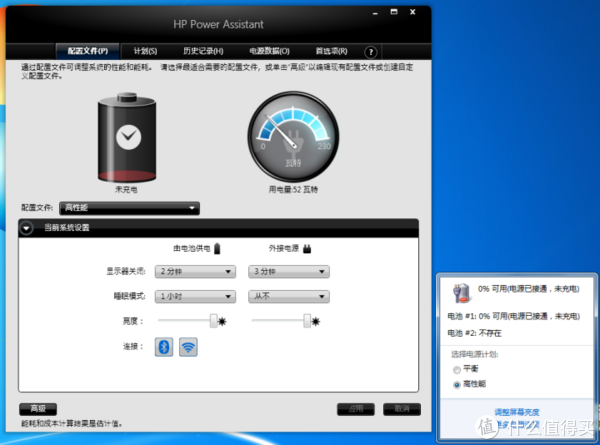Open help with the question mark icon
The height and width of the screenshot is (445, 600).
point(370,52)
